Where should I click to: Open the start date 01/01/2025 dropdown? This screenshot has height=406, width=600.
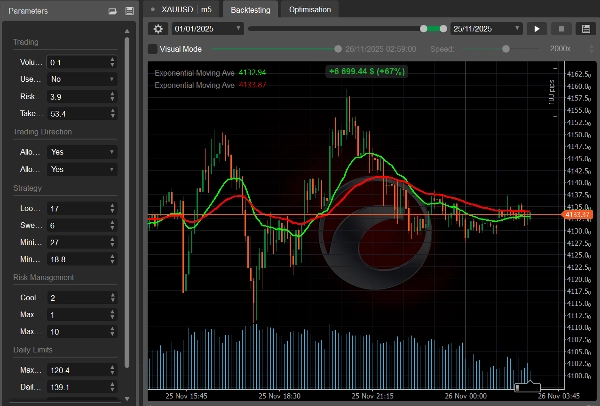coord(207,29)
